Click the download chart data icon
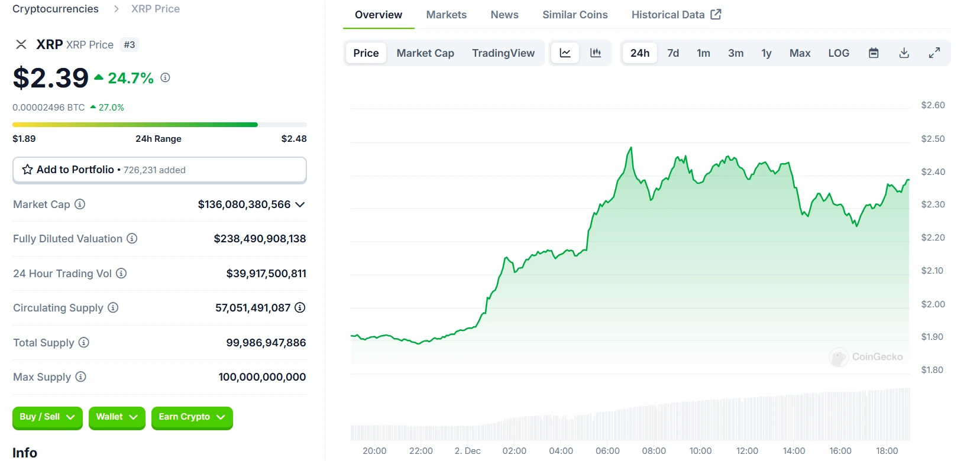 (x=904, y=53)
